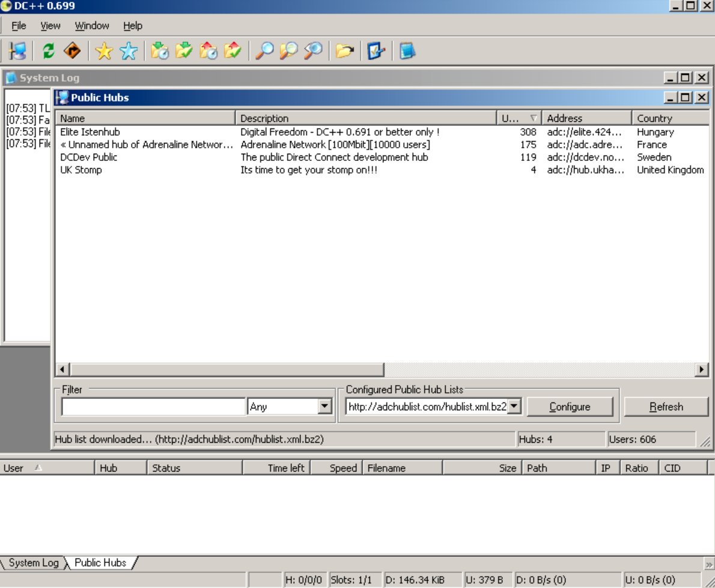Open Finished Uploads (red arrow, checkmark)
Screen dimensions: 715x588
[233, 50]
